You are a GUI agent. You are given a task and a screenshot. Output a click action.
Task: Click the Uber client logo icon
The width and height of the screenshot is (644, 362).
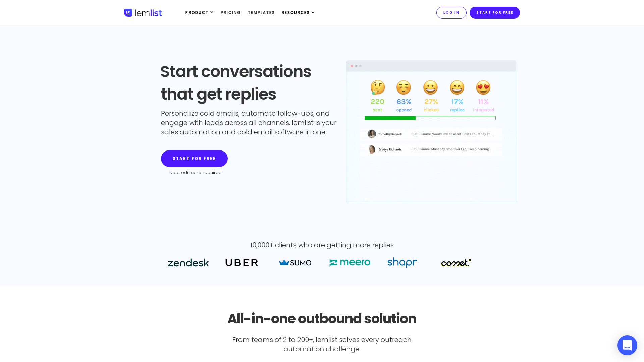(241, 262)
